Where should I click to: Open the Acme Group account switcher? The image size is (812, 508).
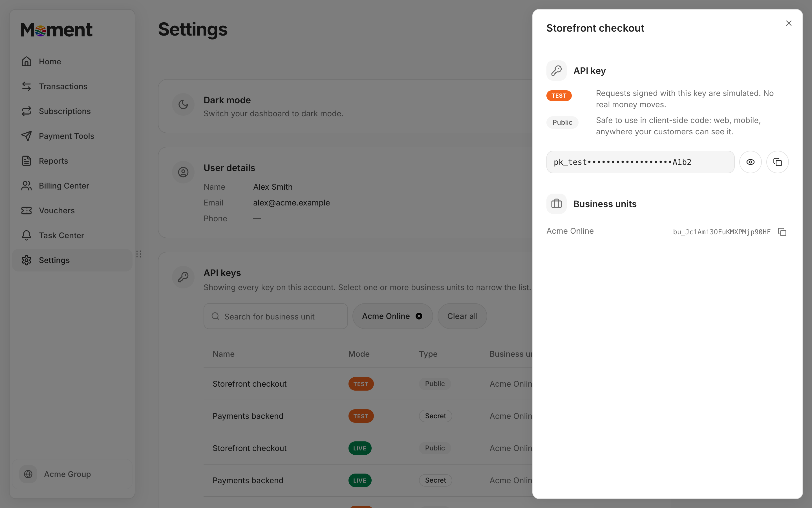[72, 474]
